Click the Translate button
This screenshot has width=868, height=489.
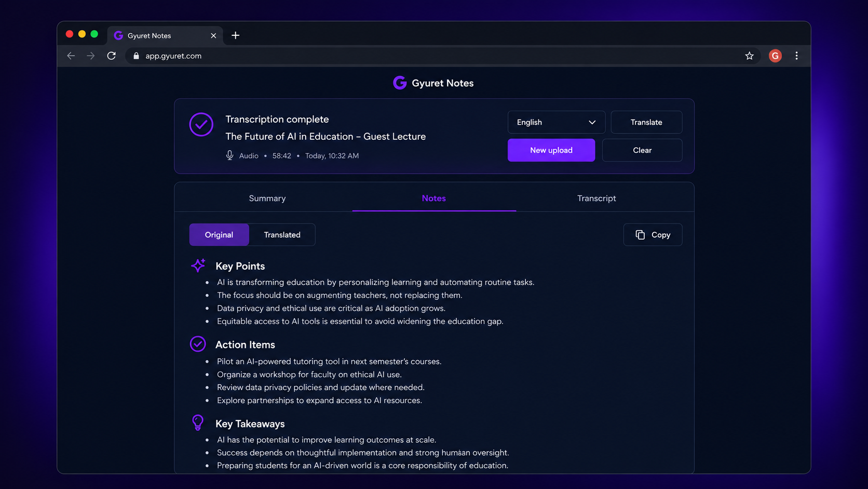[x=646, y=122]
